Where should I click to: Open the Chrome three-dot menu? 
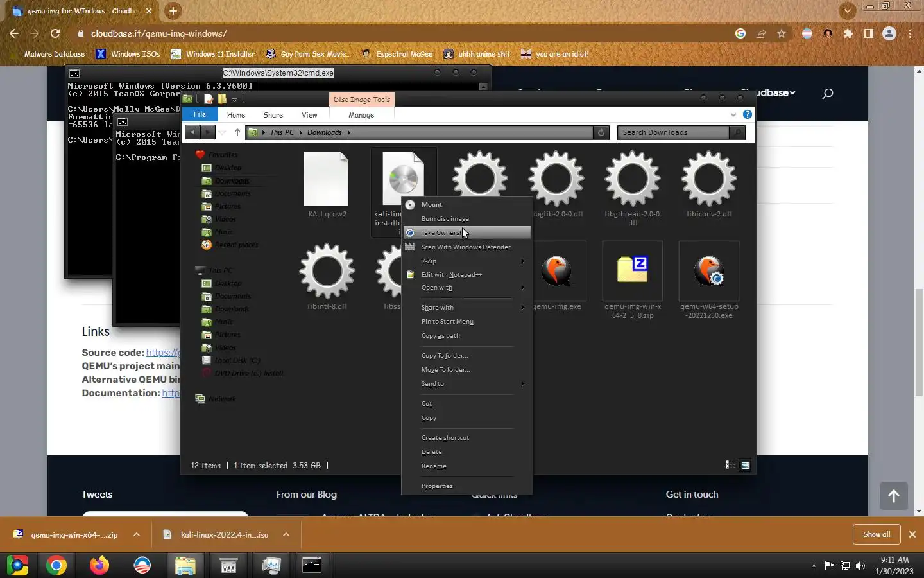(911, 33)
